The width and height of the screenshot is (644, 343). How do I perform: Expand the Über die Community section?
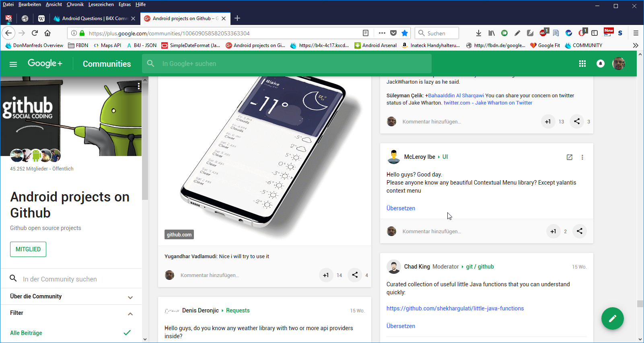tap(130, 297)
